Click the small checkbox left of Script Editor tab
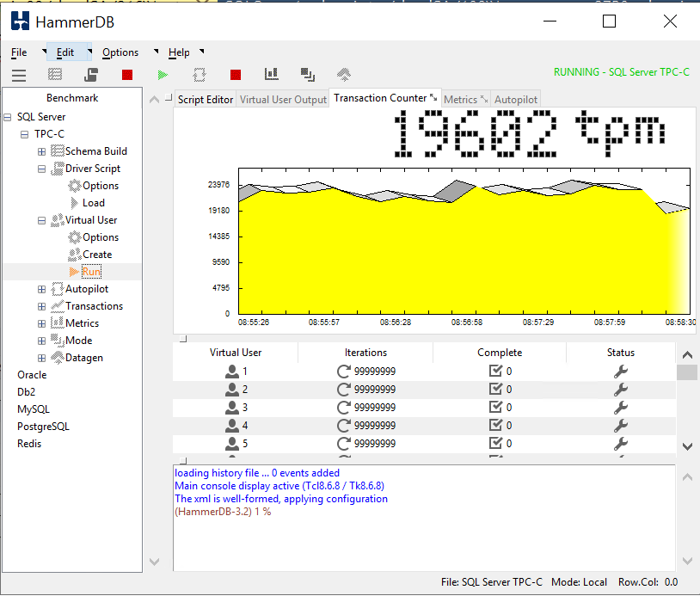Image resolution: width=700 pixels, height=596 pixels. pos(169,97)
